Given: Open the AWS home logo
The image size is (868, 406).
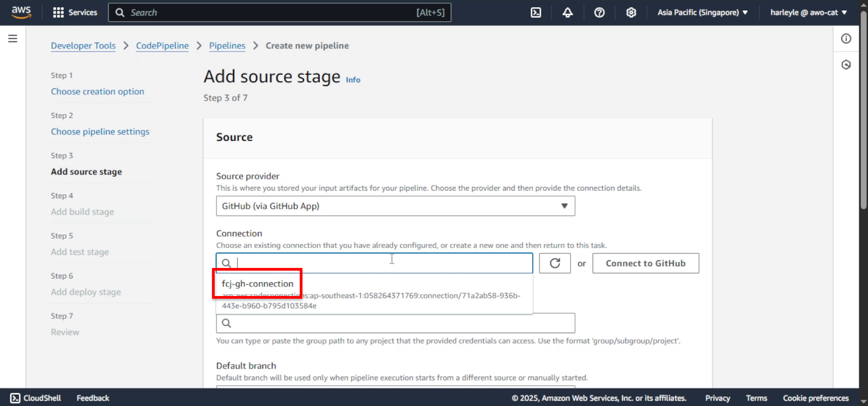Looking at the screenshot, I should pos(21,12).
